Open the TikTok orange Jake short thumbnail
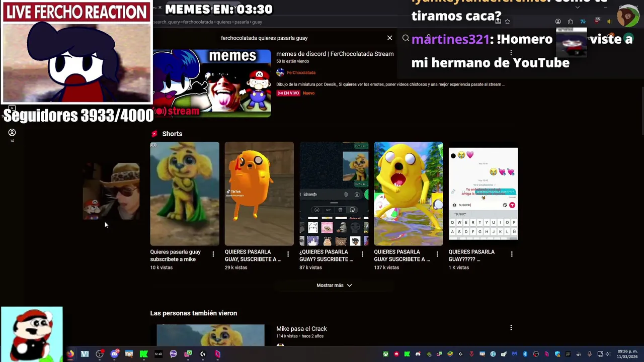This screenshot has height=362, width=644. [x=259, y=194]
